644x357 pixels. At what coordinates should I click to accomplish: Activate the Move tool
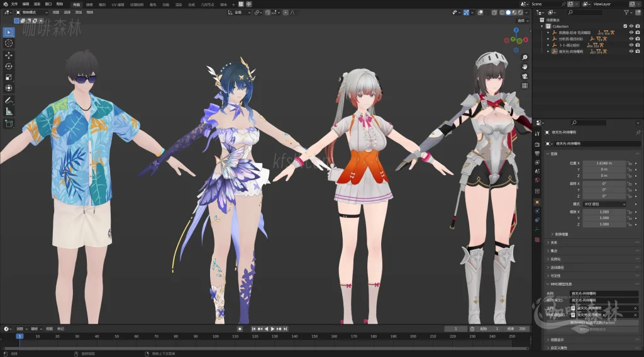[x=9, y=55]
